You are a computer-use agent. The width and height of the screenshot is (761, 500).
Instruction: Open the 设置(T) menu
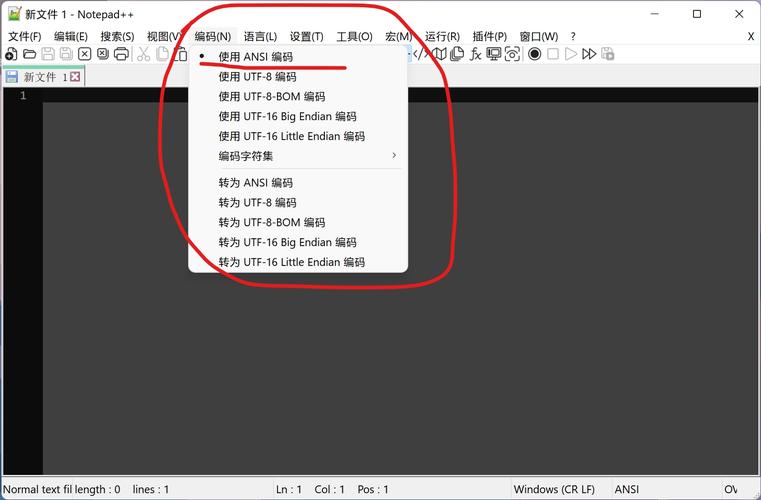(x=307, y=36)
